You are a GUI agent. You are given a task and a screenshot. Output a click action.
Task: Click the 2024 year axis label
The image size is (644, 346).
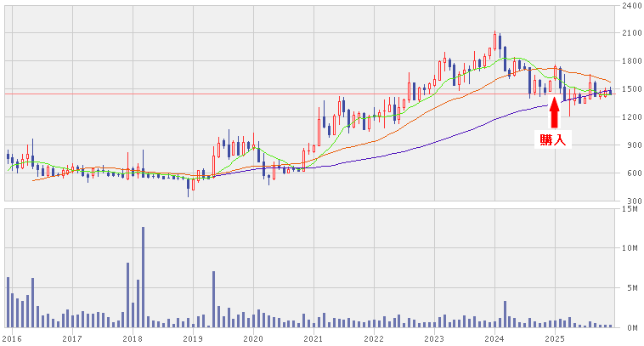tap(494, 338)
